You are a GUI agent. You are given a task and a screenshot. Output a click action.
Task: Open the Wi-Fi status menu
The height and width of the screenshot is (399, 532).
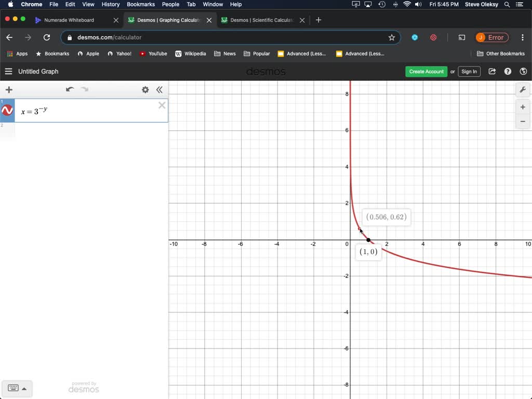point(407,4)
